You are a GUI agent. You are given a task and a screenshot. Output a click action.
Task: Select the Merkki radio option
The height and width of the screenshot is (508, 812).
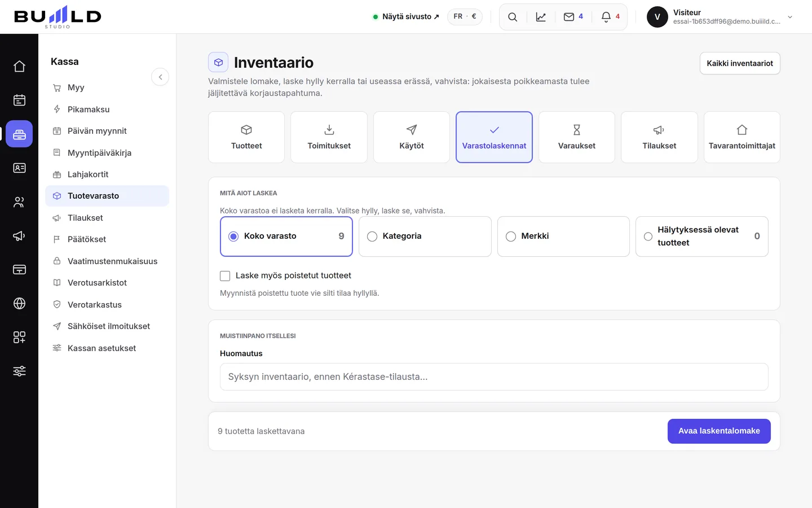[x=563, y=237]
